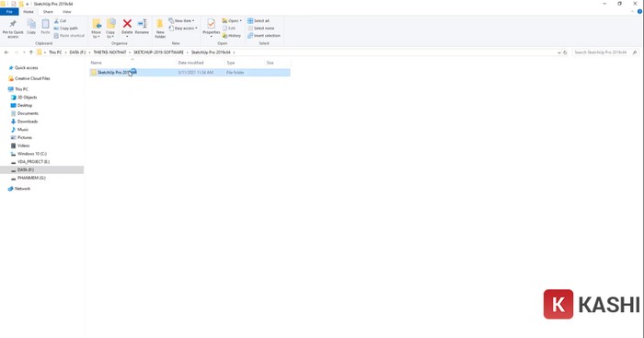The image size is (644, 338).
Task: Click Select all
Action: click(x=259, y=21)
